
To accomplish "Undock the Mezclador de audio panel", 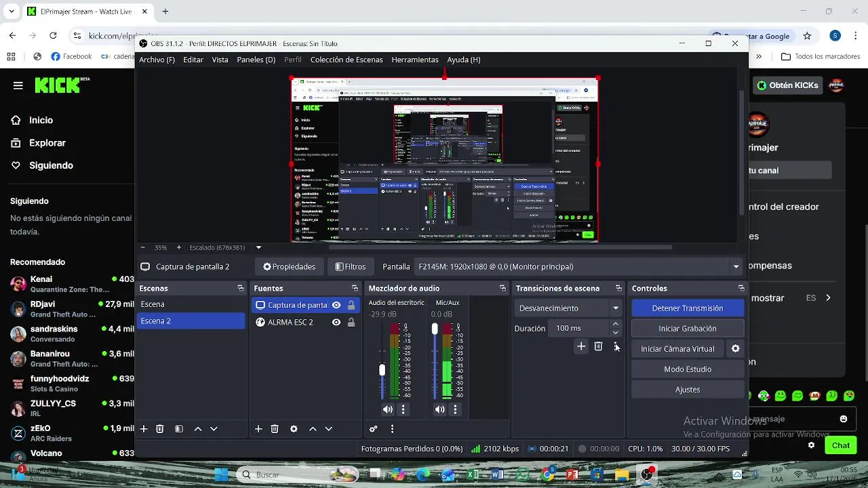I will point(502,289).
